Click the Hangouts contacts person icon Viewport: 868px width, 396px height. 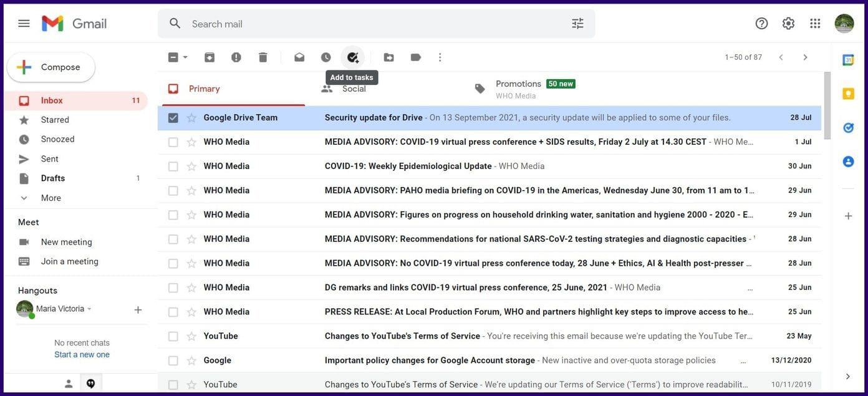pyautogui.click(x=69, y=384)
